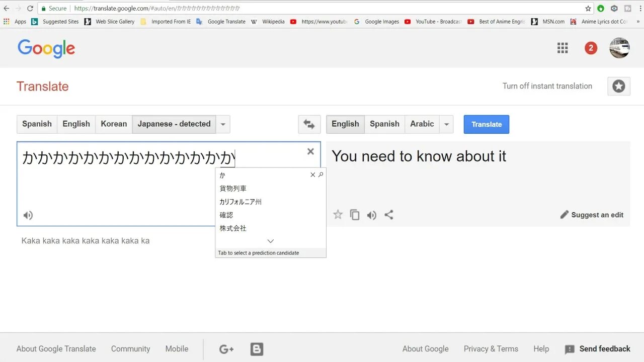The height and width of the screenshot is (362, 644).
Task: Turn off instant translation
Action: pos(547,86)
